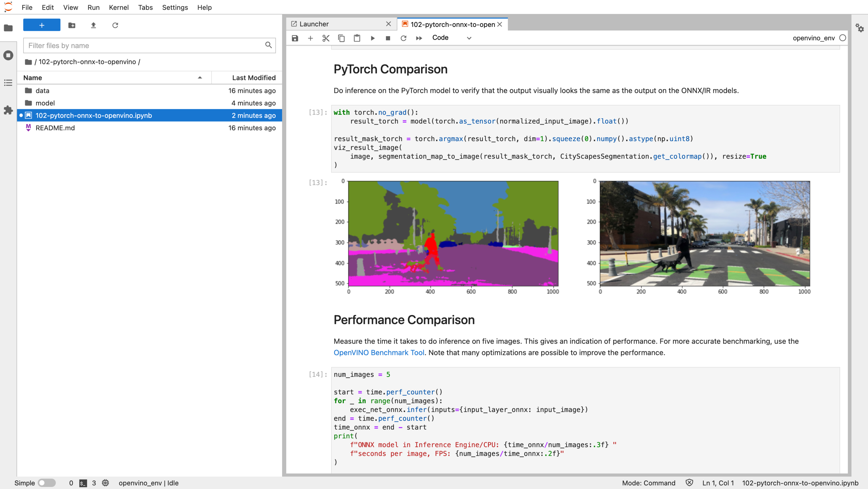The width and height of the screenshot is (868, 489).
Task: Open the File menu
Action: point(27,7)
